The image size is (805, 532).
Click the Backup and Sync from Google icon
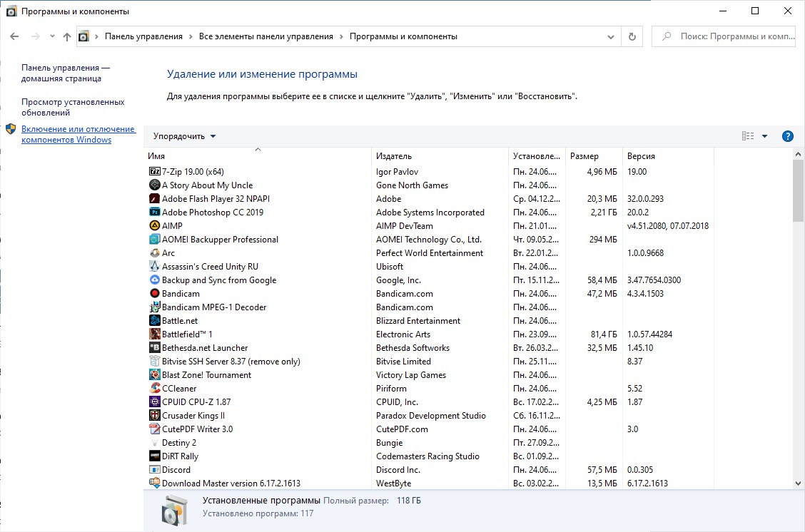tap(155, 280)
